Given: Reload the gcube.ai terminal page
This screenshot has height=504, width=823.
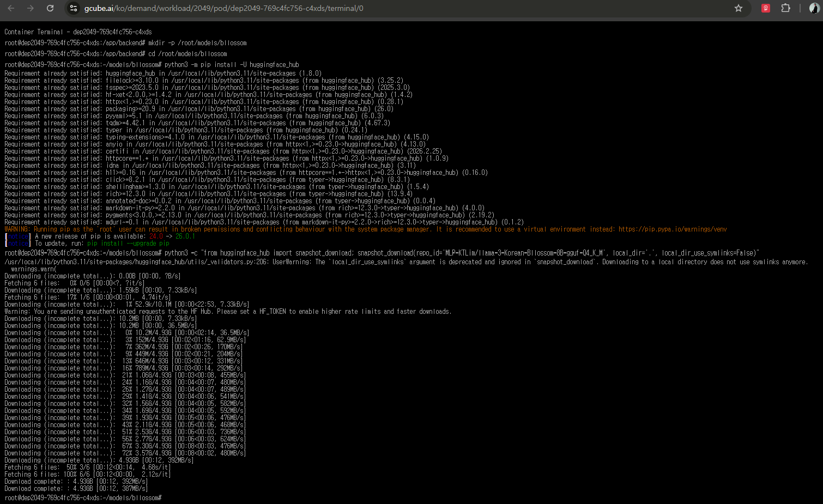Looking at the screenshot, I should pyautogui.click(x=50, y=8).
